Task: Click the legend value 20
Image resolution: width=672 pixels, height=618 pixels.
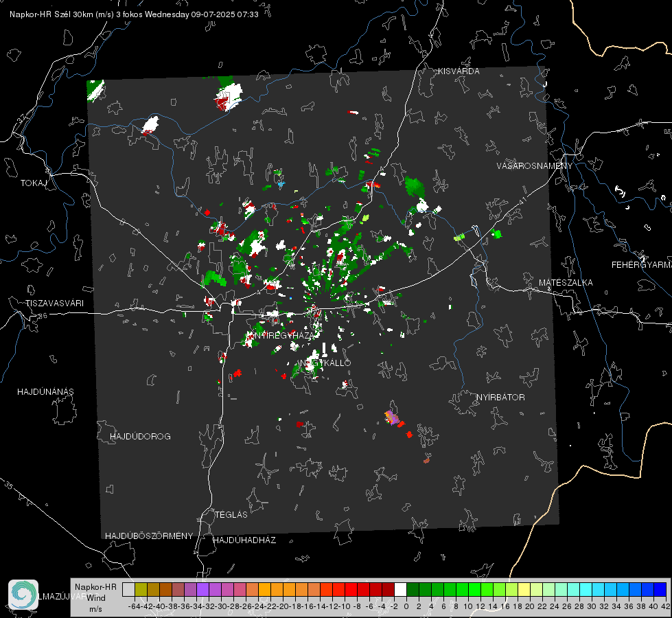Action: 530,606
